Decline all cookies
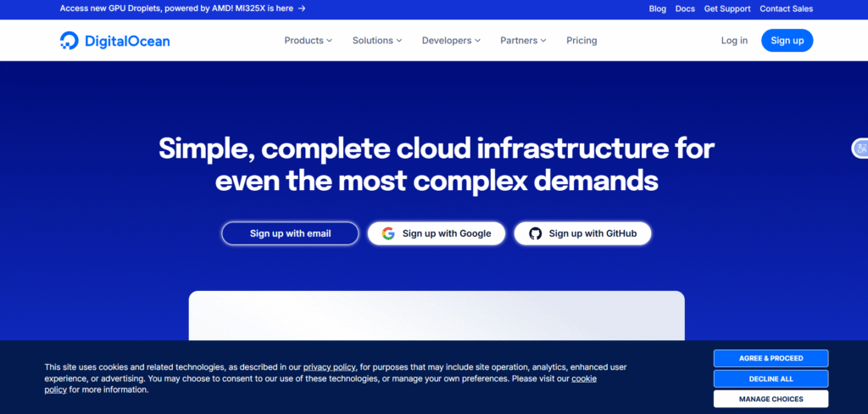 click(771, 378)
